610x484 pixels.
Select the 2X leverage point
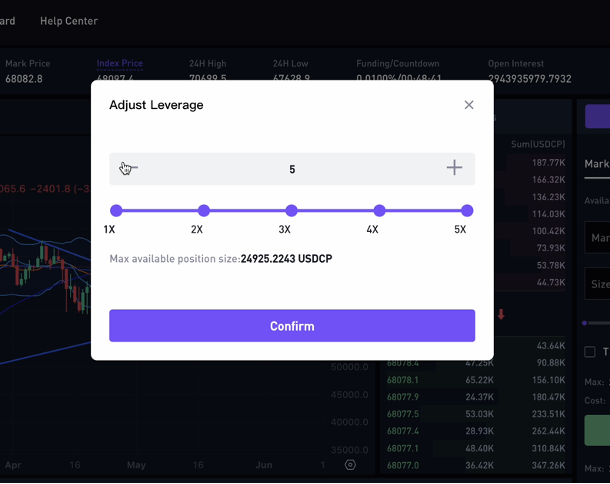(204, 211)
